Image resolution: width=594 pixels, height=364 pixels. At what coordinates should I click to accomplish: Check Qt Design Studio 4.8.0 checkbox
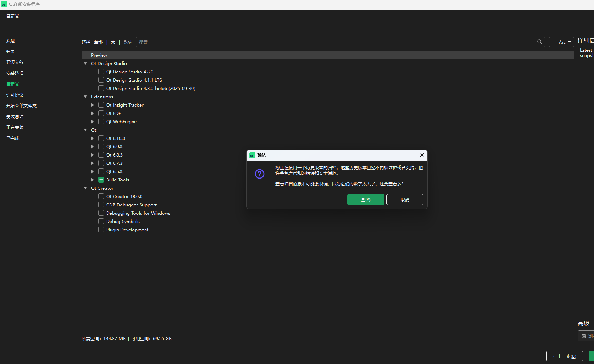(101, 72)
